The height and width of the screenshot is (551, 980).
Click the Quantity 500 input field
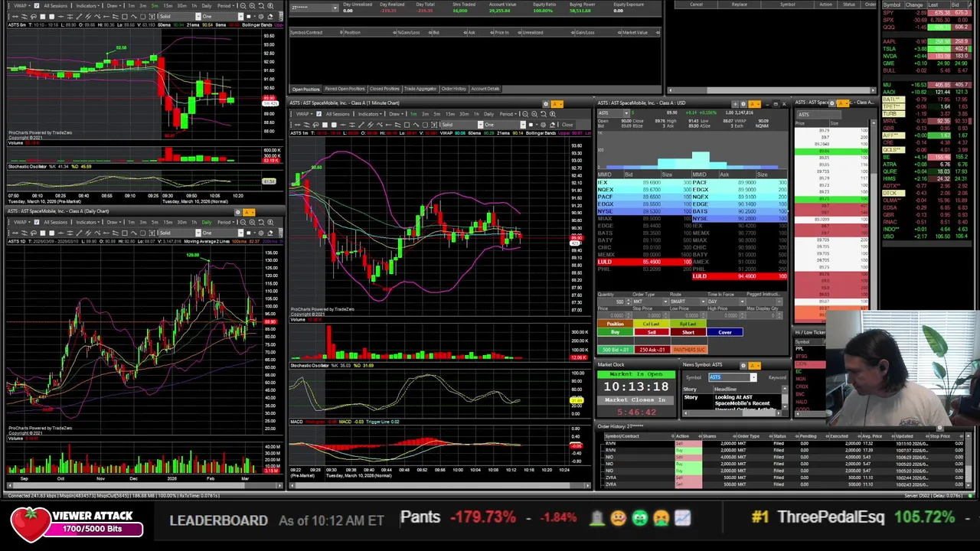click(x=615, y=302)
